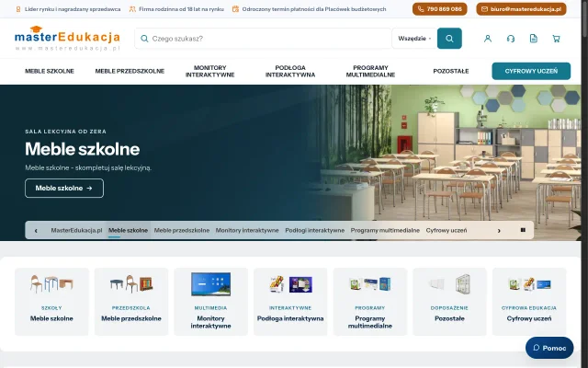Click Podłoga interaktywna card title
The width and height of the screenshot is (588, 368).
point(290,318)
